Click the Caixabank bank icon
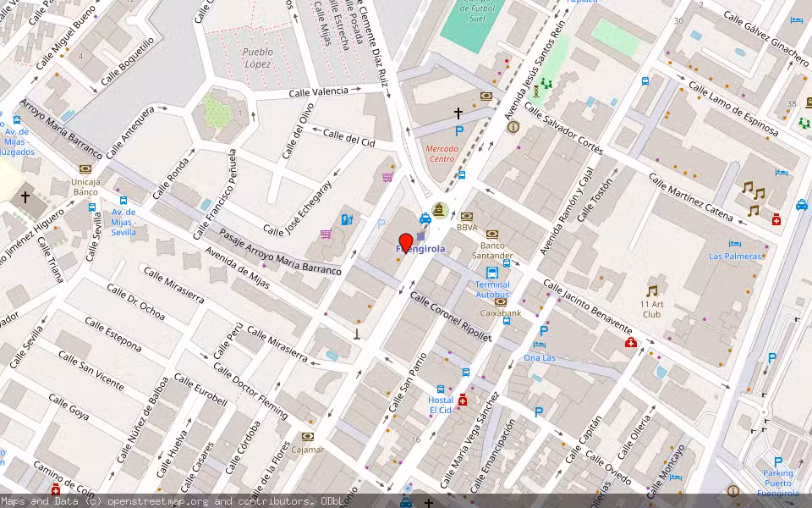Viewport: 812px width, 508px height. pos(500,302)
